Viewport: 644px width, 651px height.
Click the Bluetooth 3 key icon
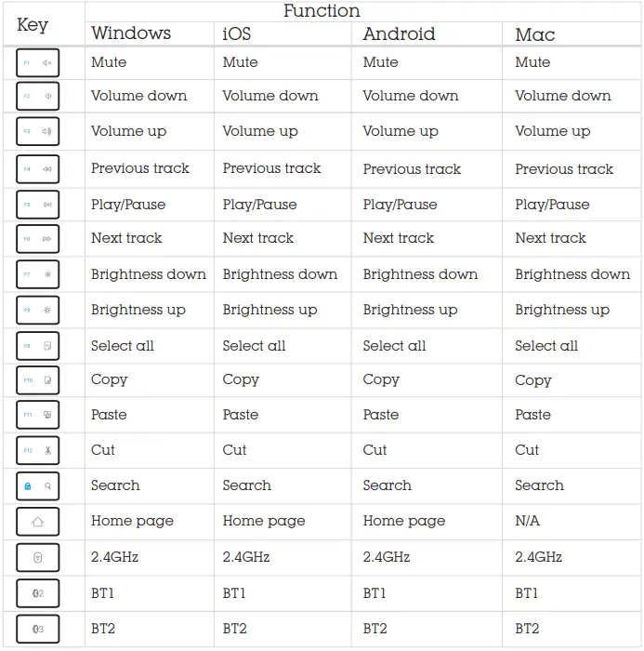37,629
